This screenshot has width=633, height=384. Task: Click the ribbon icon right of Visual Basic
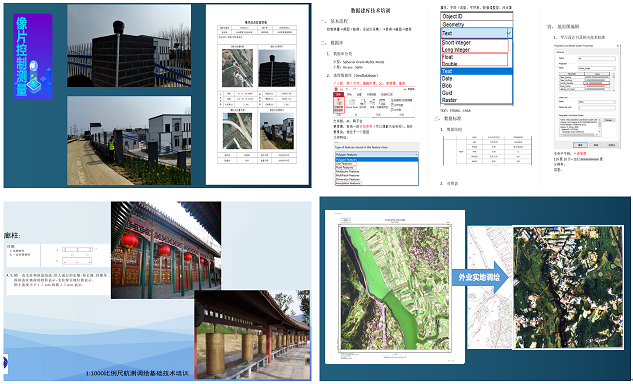tap(363, 104)
